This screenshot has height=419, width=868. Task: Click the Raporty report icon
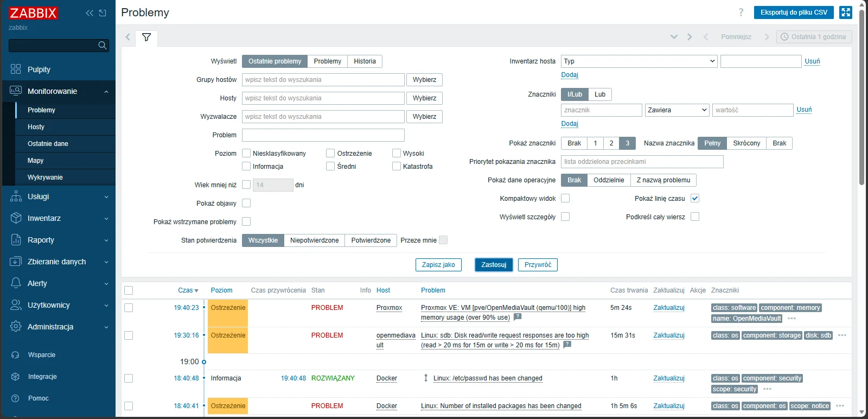pyautogui.click(x=16, y=240)
